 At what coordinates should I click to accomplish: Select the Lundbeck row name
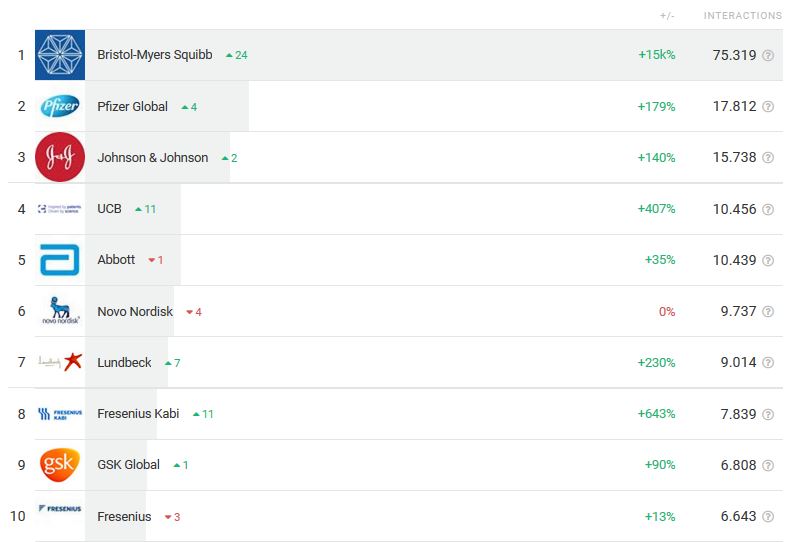tap(124, 362)
